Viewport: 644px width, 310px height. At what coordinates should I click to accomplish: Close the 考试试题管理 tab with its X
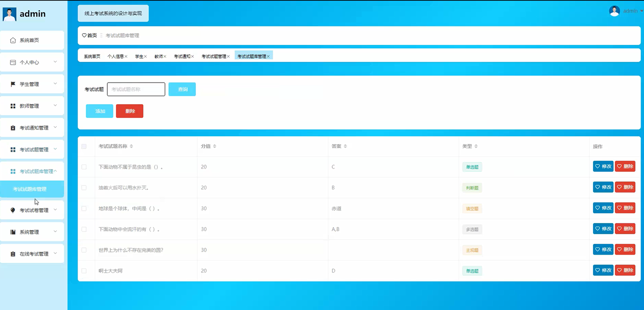click(x=228, y=56)
